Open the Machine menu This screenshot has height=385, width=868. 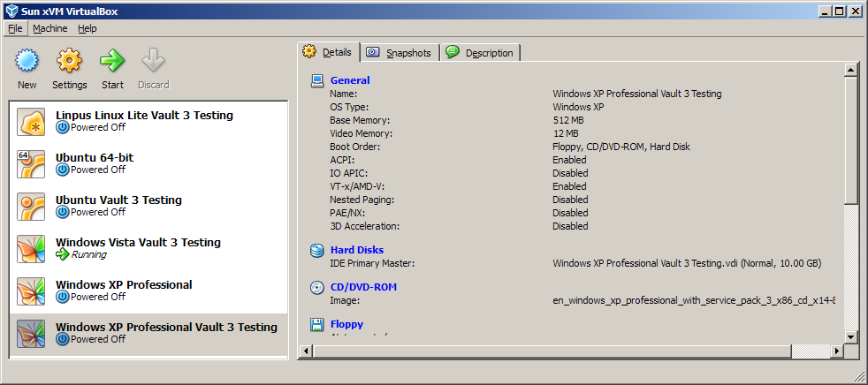(x=49, y=28)
